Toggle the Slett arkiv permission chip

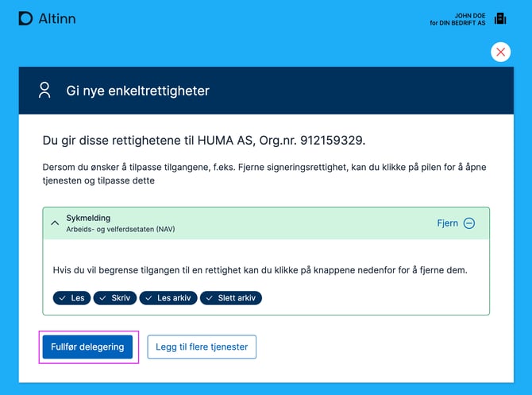[231, 298]
